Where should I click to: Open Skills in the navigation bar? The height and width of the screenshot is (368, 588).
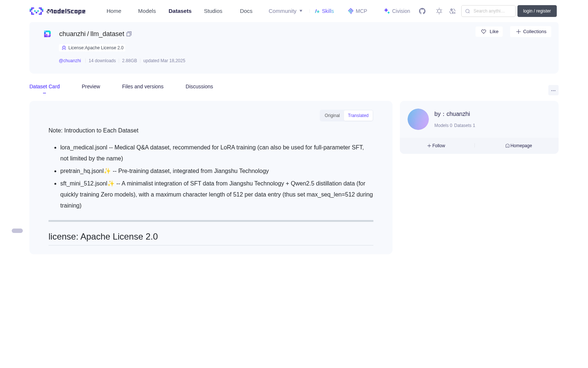click(x=324, y=11)
